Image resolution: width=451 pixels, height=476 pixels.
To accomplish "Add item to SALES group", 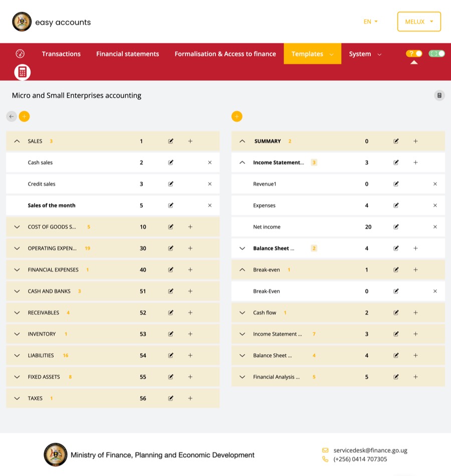I will pyautogui.click(x=190, y=141).
